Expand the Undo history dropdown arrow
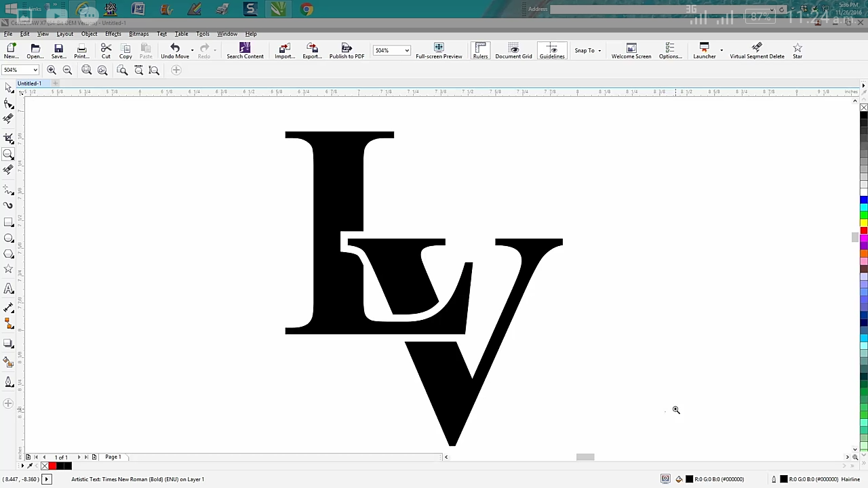The height and width of the screenshot is (488, 868). click(x=192, y=50)
